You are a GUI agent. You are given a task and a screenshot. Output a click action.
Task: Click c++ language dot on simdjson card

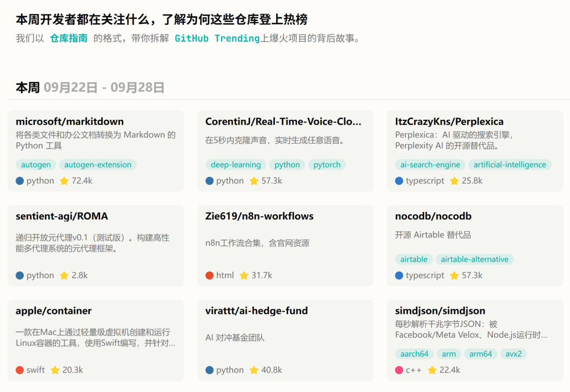coord(399,370)
